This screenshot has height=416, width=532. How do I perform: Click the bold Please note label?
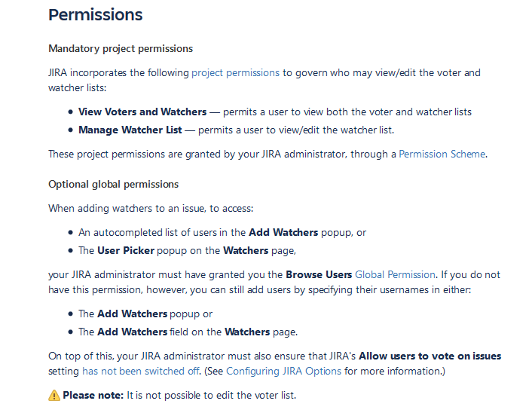(93, 396)
